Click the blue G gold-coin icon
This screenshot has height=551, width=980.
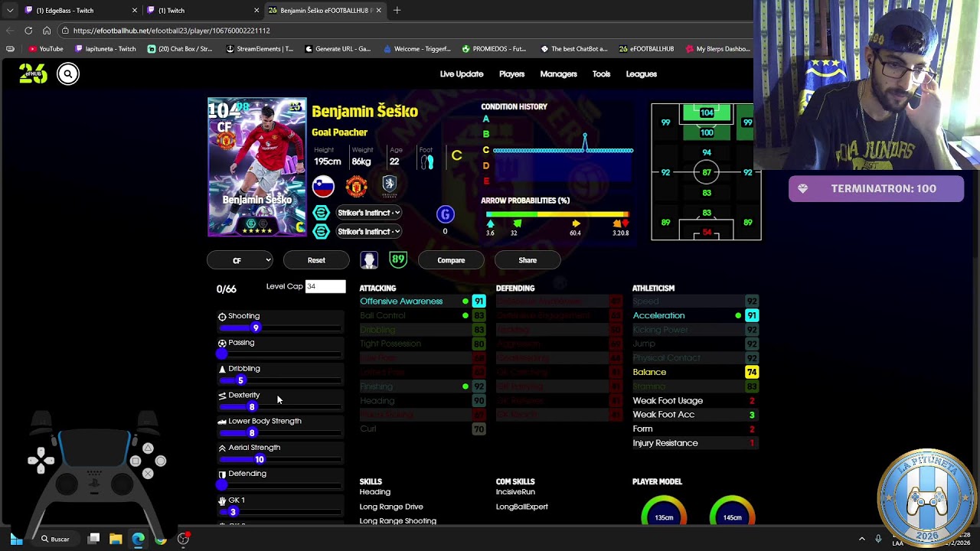tap(445, 214)
